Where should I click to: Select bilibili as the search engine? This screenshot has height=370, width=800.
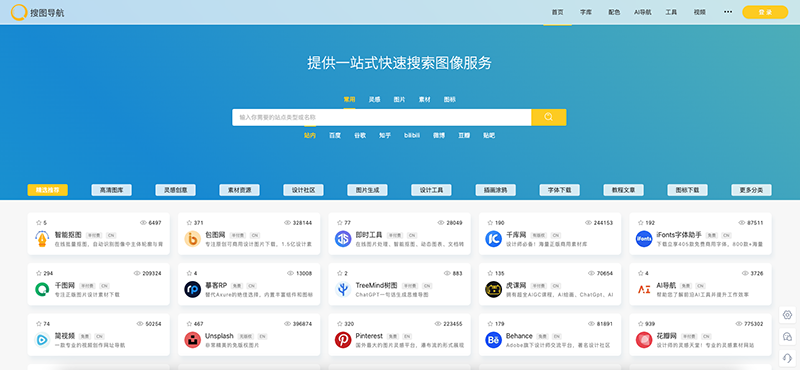coord(412,136)
